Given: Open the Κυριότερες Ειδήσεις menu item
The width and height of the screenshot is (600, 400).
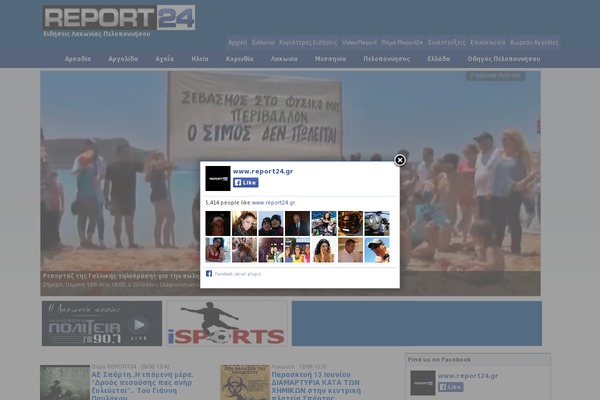Looking at the screenshot, I should click(x=308, y=42).
